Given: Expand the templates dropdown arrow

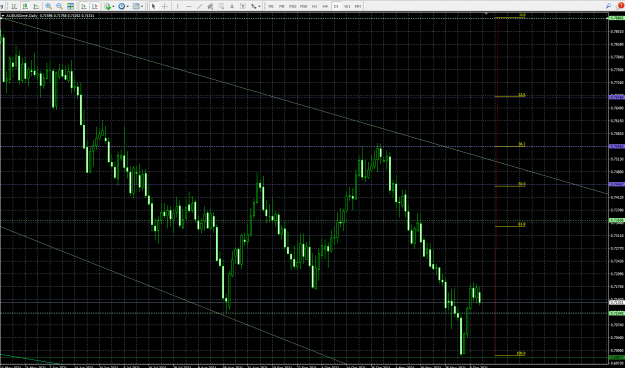Looking at the screenshot, I should [142, 6].
